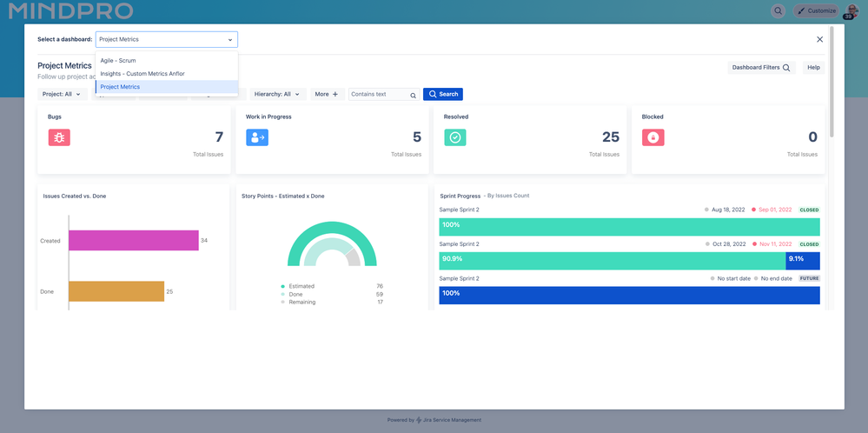868x433 pixels.
Task: Open Dashboard Filters button
Action: pos(761,68)
